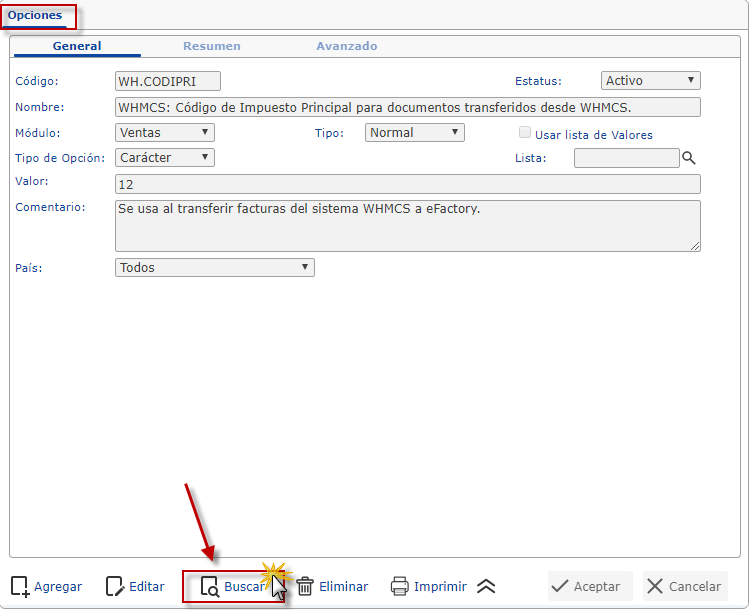Switch to the General tab
Image resolution: width=752 pixels, height=610 pixels.
point(77,46)
